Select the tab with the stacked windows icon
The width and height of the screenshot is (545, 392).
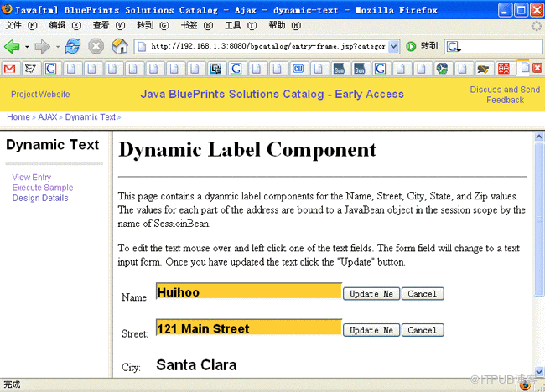tap(215, 69)
